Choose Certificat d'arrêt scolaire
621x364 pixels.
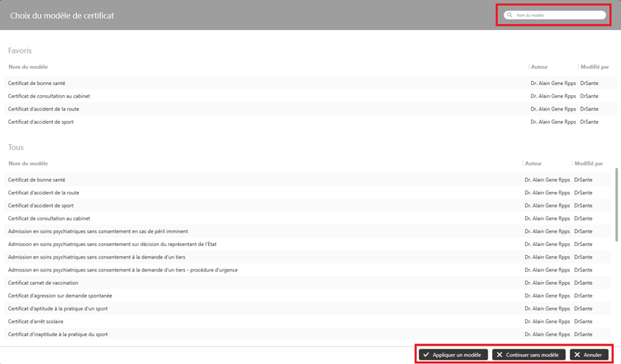tap(34, 322)
